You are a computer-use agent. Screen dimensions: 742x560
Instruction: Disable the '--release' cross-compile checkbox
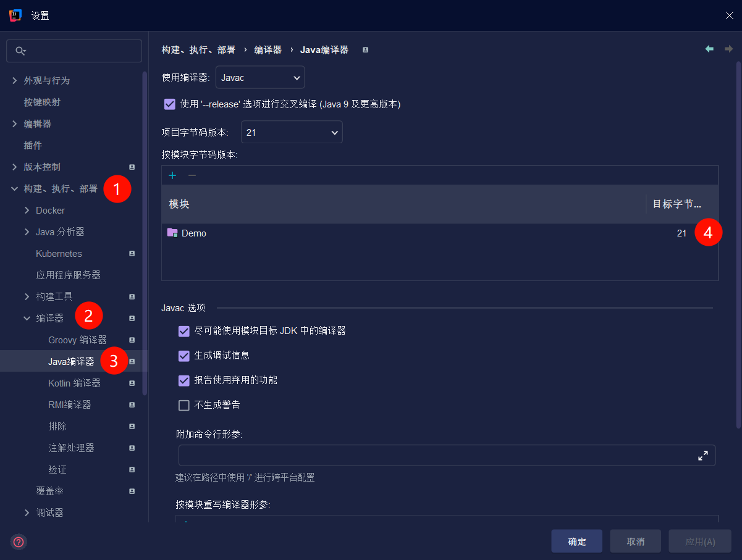click(x=170, y=104)
